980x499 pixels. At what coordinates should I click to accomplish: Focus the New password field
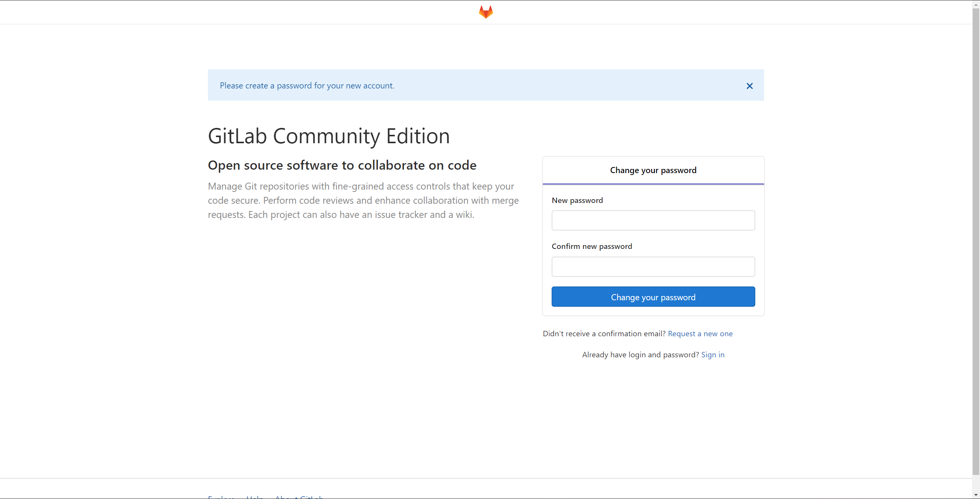[x=653, y=220]
